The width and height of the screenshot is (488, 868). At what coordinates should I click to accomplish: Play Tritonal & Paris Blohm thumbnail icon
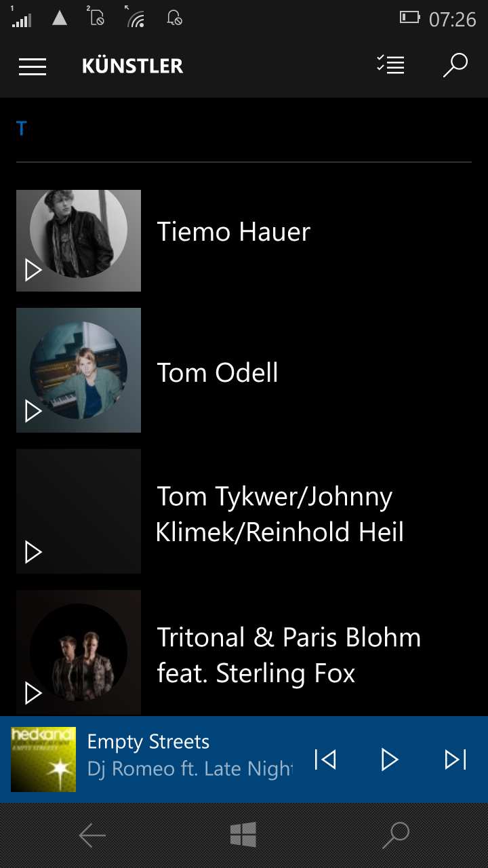coord(33,693)
